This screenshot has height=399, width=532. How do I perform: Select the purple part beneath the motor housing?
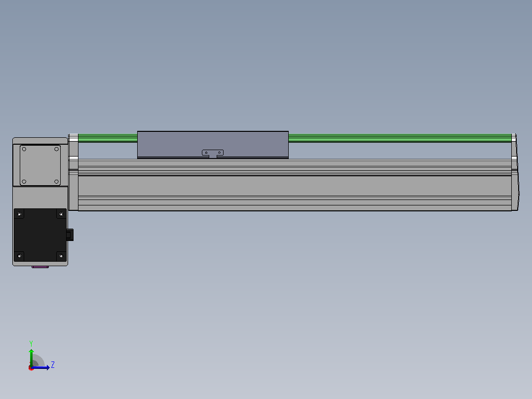click(x=40, y=267)
